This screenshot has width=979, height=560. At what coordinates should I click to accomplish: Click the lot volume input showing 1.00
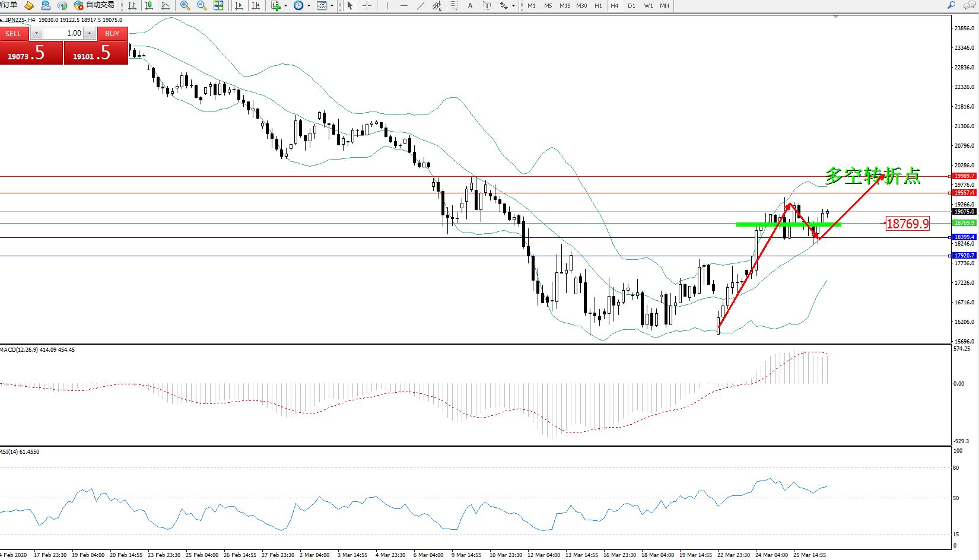63,33
